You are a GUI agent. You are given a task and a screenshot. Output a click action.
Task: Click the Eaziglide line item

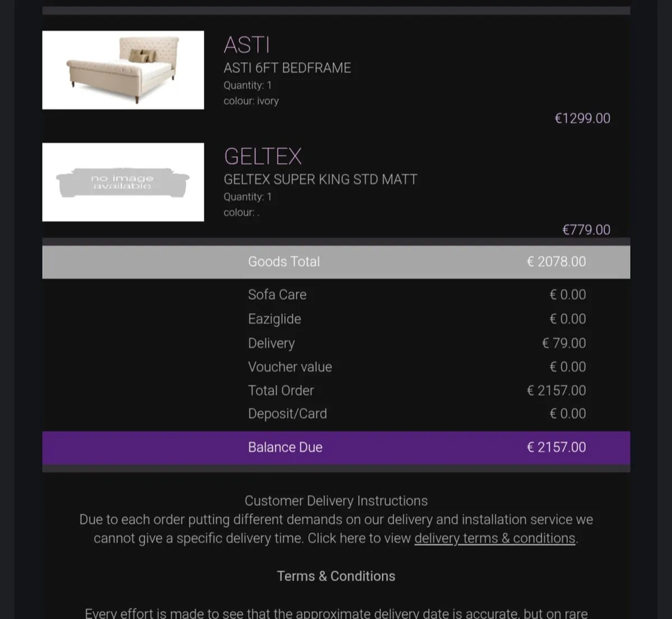tap(274, 319)
